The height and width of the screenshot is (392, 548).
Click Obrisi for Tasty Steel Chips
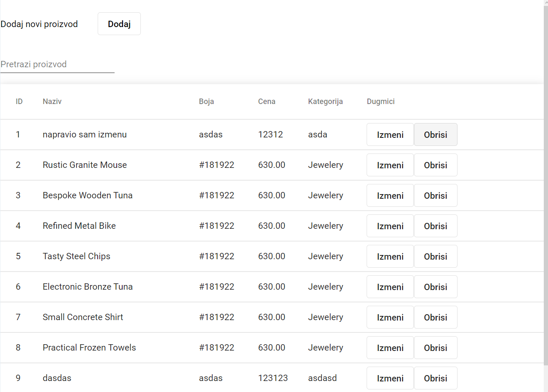(x=436, y=256)
